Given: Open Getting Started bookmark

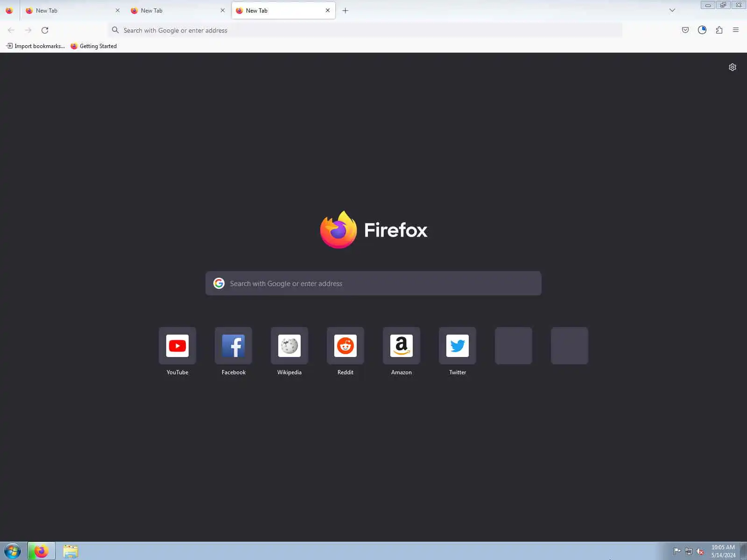Looking at the screenshot, I should tap(93, 46).
